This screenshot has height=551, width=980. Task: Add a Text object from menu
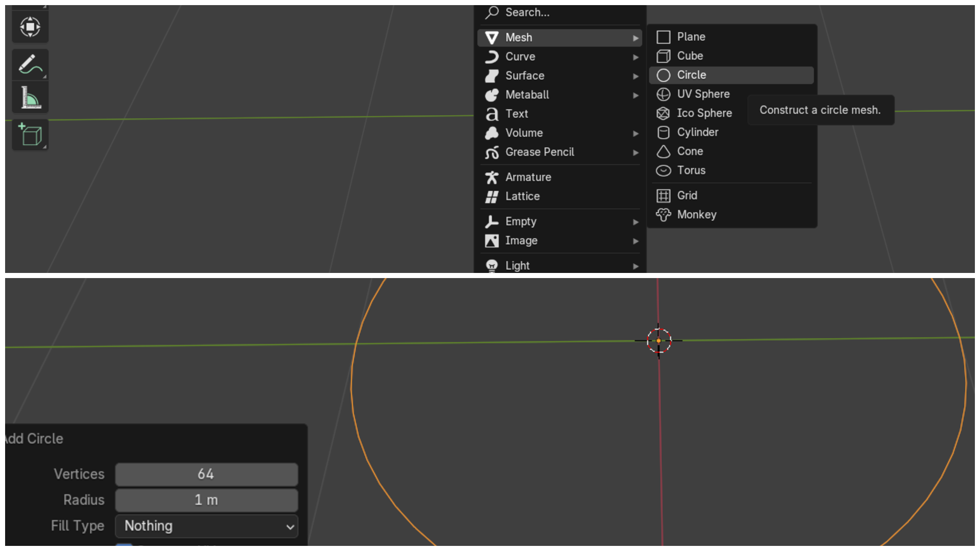pos(559,114)
